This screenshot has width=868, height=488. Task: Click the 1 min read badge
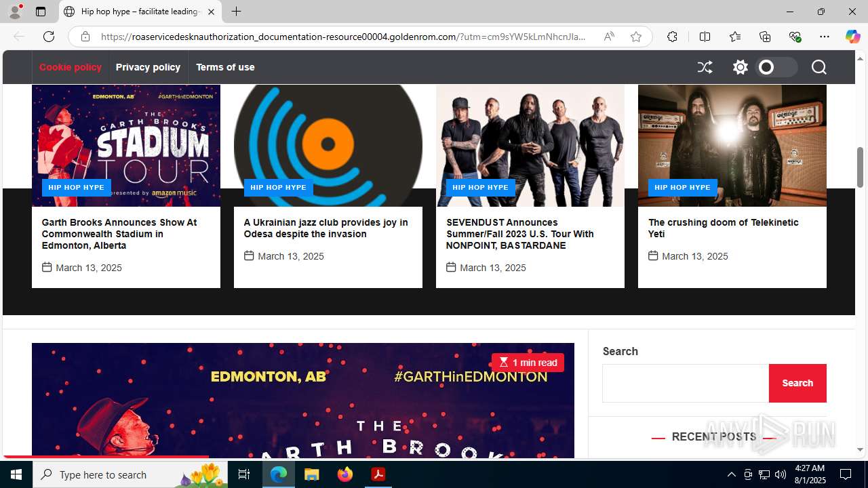tap(528, 363)
